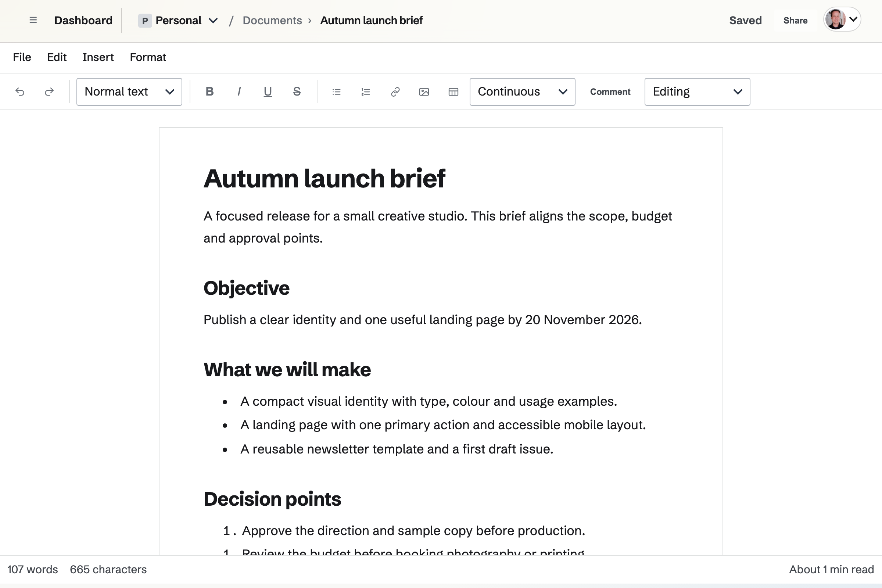Viewport: 882px width, 588px height.
Task: Expand the Personal workspace switcher
Action: tap(178, 20)
